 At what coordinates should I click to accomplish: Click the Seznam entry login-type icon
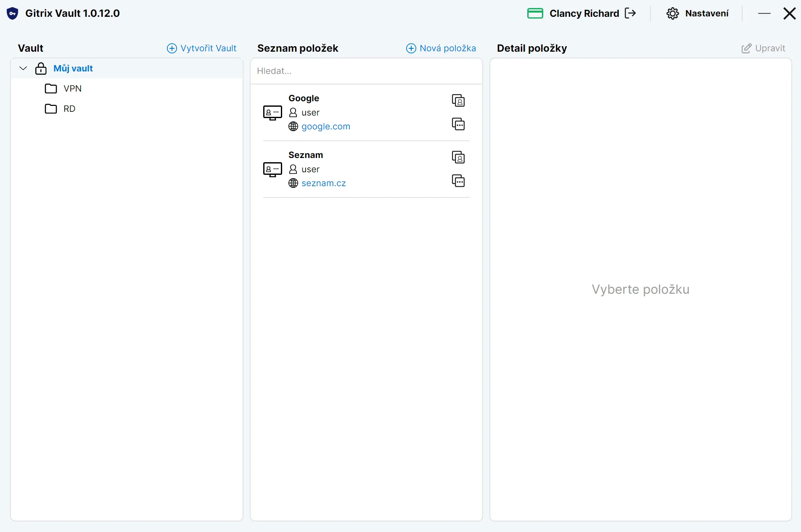[272, 169]
